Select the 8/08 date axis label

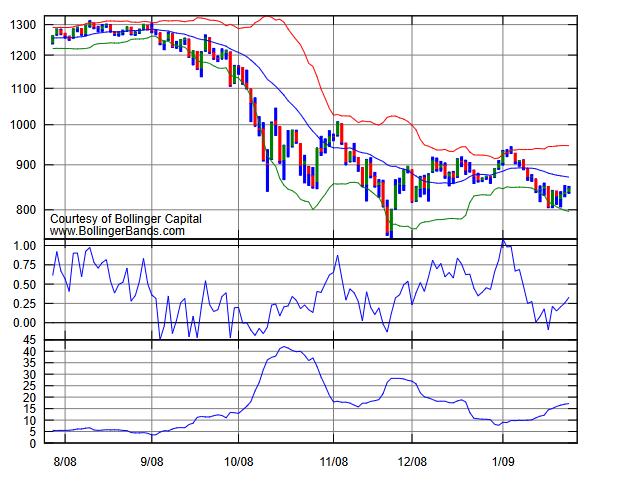tap(65, 462)
